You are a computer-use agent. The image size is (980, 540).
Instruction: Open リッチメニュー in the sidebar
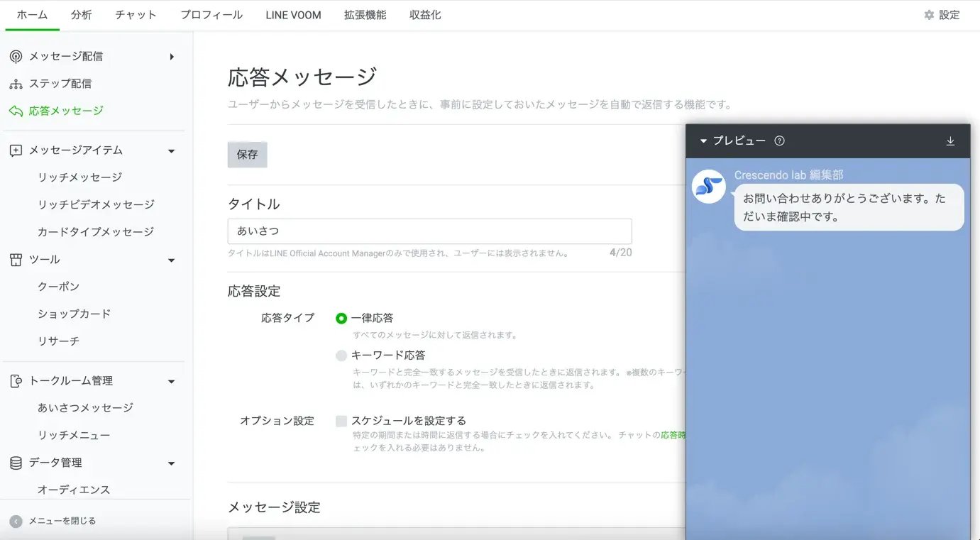click(74, 435)
